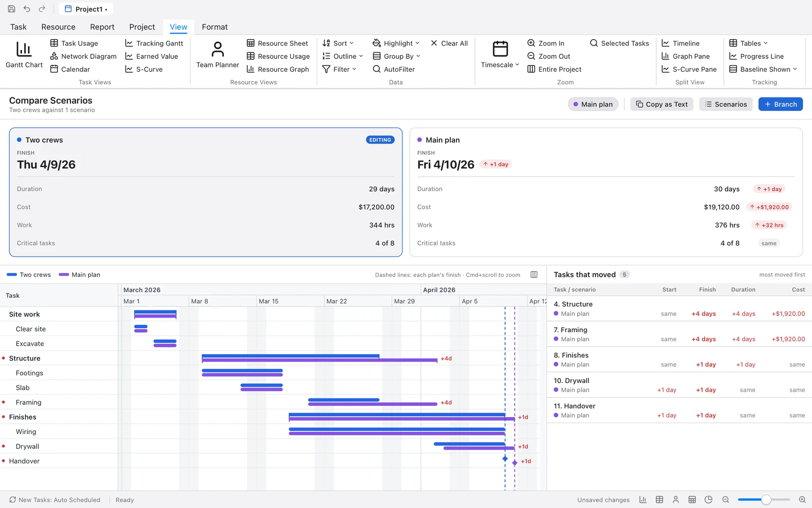Switch to the Task ribbon tab
The image size is (812, 508).
18,27
